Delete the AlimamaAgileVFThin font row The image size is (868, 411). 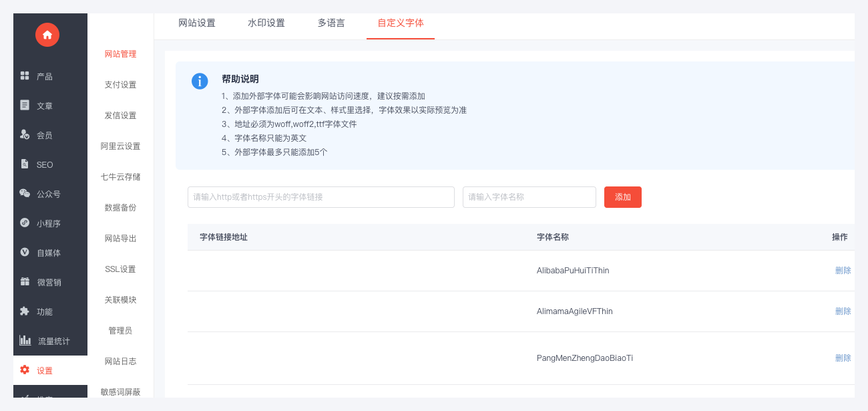tap(843, 311)
